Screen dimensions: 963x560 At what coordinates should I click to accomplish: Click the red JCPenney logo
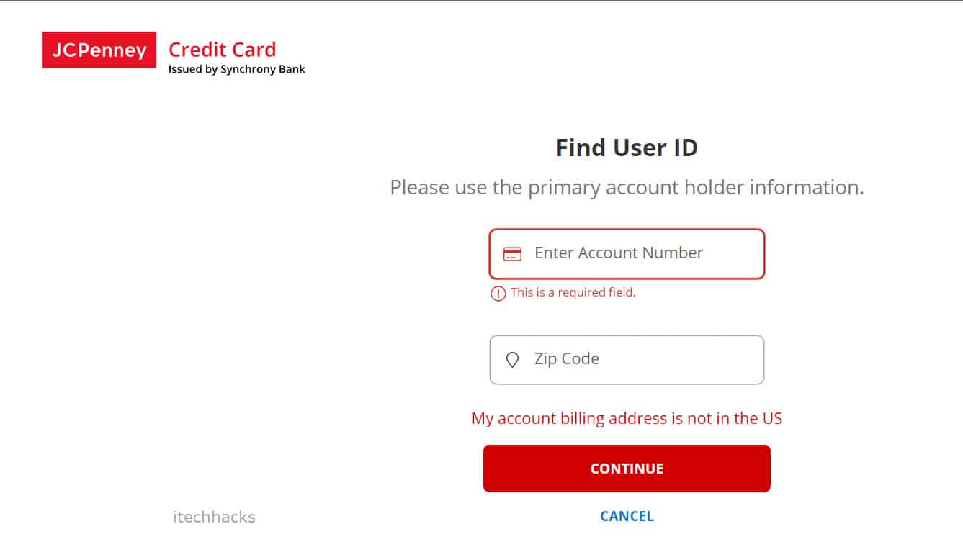point(99,50)
